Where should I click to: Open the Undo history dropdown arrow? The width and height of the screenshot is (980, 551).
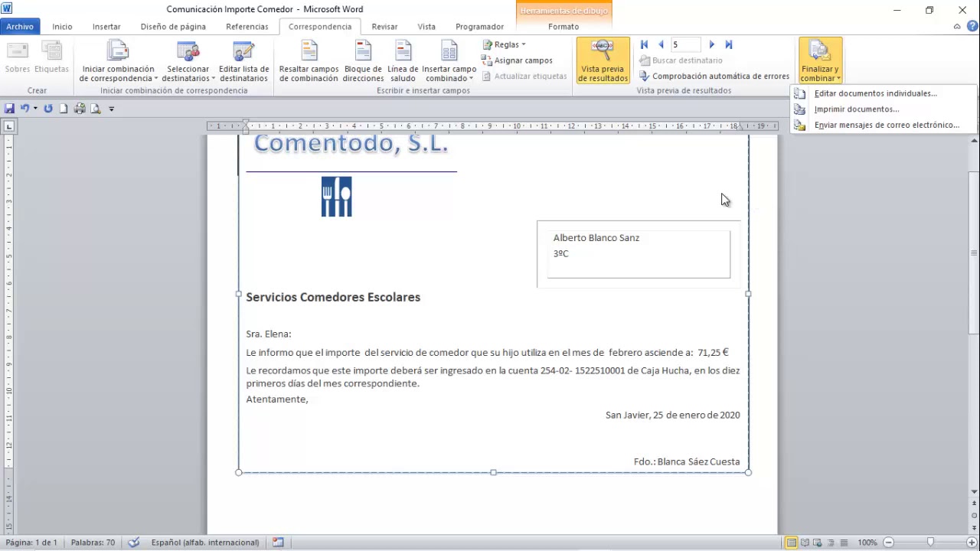(35, 109)
